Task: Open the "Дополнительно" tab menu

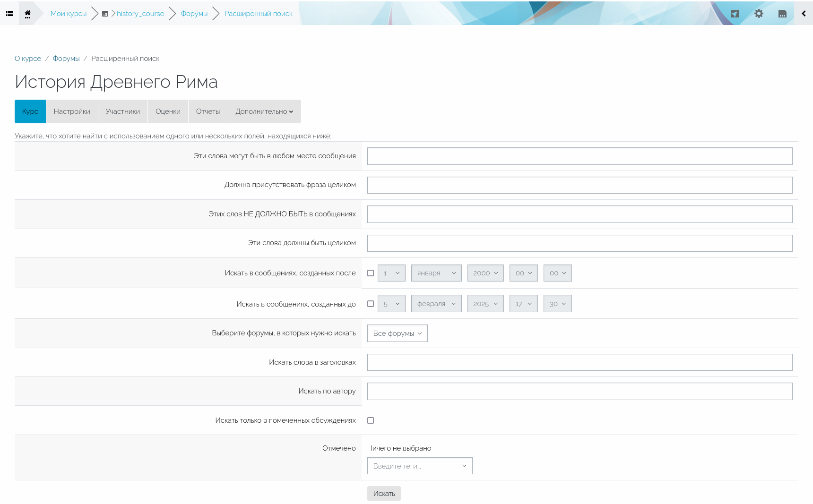Action: click(x=264, y=111)
